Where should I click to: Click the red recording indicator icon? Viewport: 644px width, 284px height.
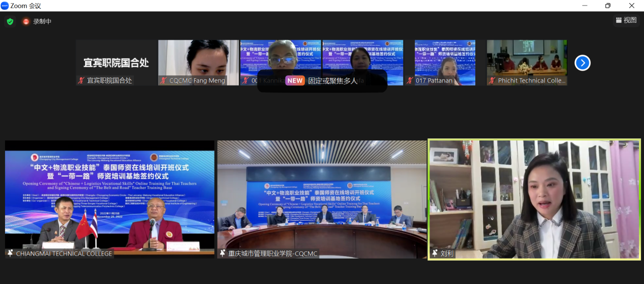point(26,21)
